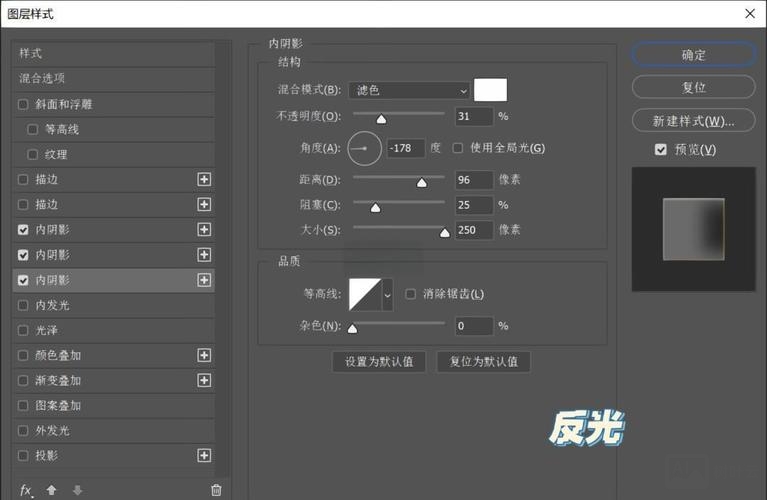Enable 外发光 checkbox
This screenshot has width=767, height=500.
(23, 431)
